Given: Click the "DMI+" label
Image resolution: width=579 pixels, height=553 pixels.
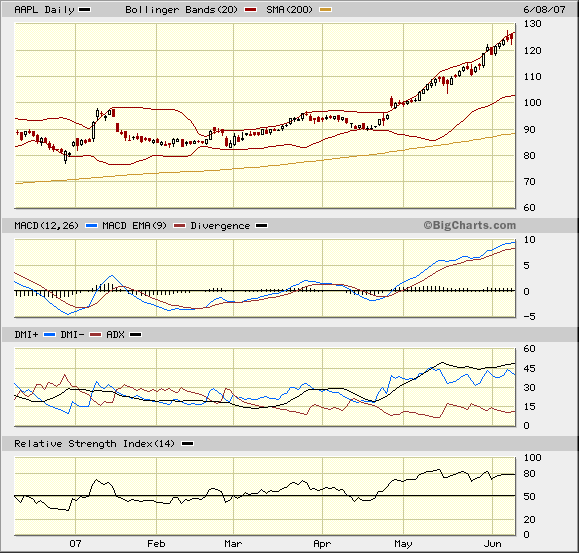Looking at the screenshot, I should 26,334.
